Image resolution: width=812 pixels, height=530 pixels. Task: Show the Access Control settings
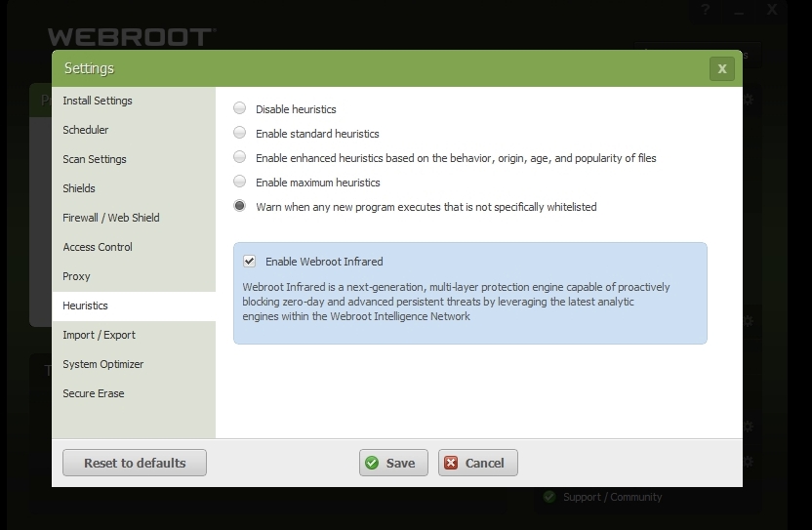click(98, 247)
